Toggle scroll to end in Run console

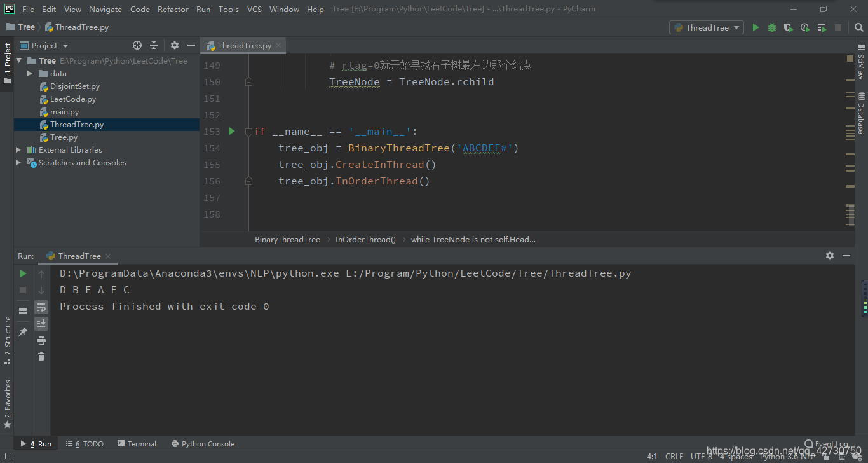pos(41,324)
